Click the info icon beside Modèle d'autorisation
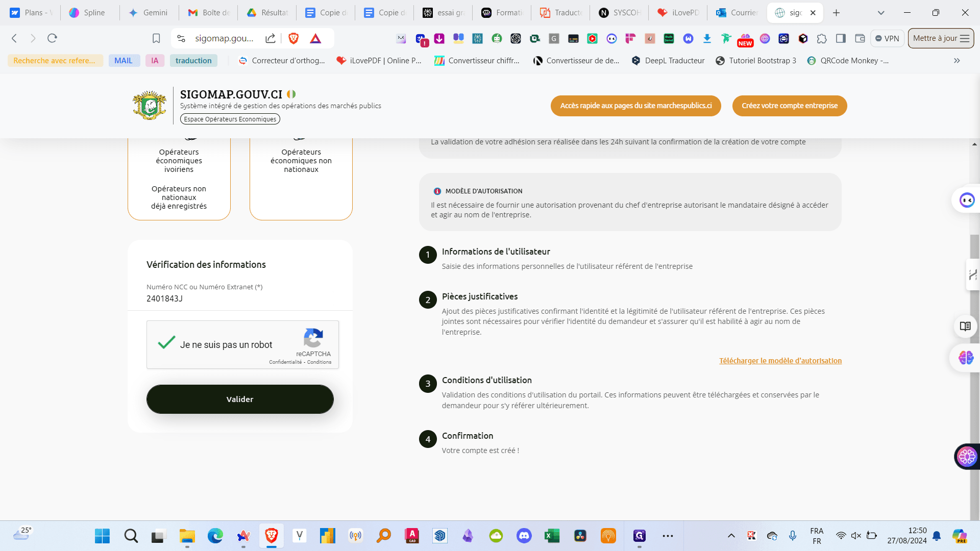Screen dimensions: 980x551 [x=437, y=191]
